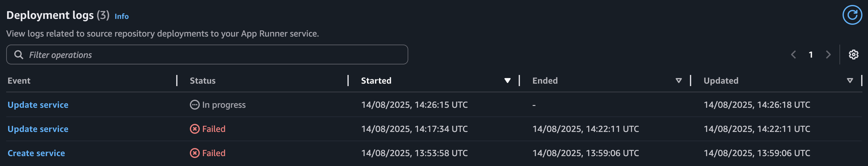Click the Event column header
Screen dimensions: 868x166
click(x=19, y=81)
